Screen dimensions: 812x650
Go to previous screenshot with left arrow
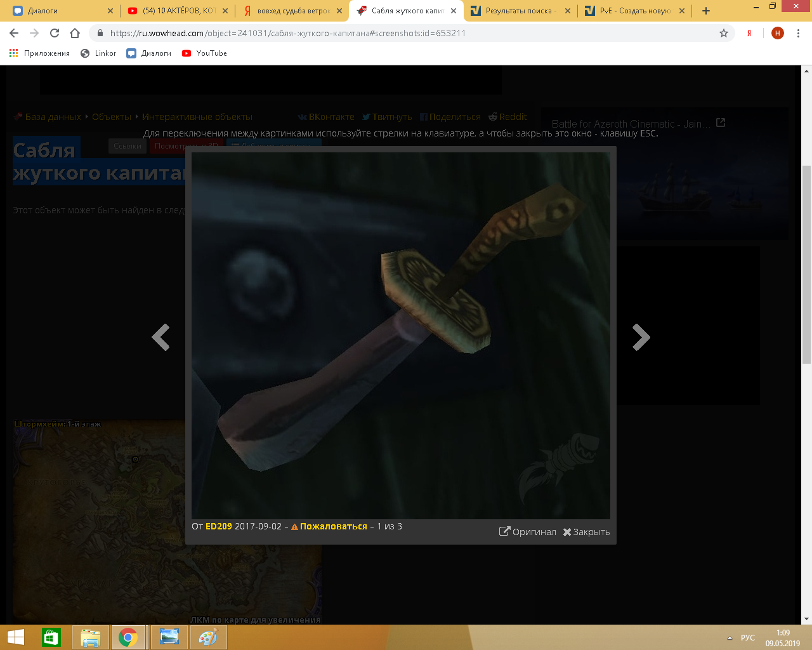click(160, 337)
